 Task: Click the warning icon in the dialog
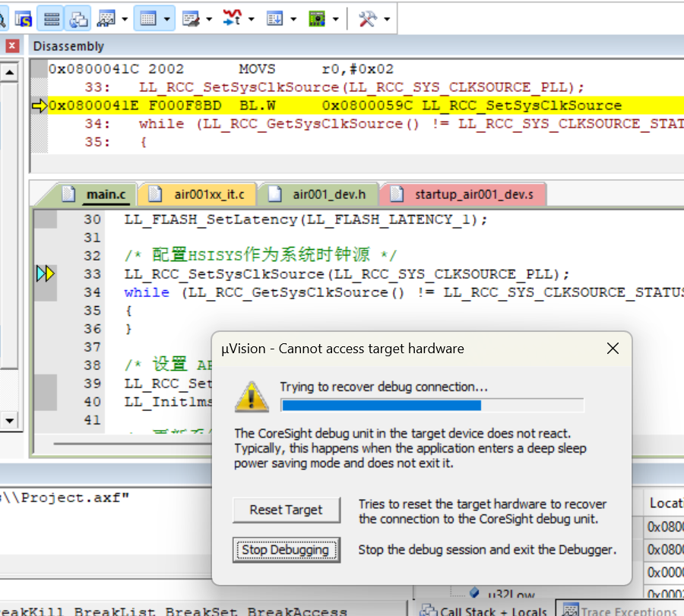[252, 396]
